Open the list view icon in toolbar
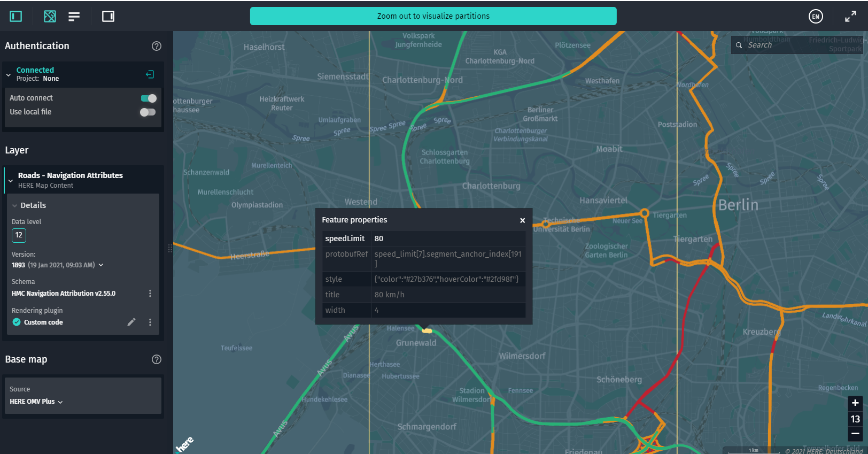 74,17
